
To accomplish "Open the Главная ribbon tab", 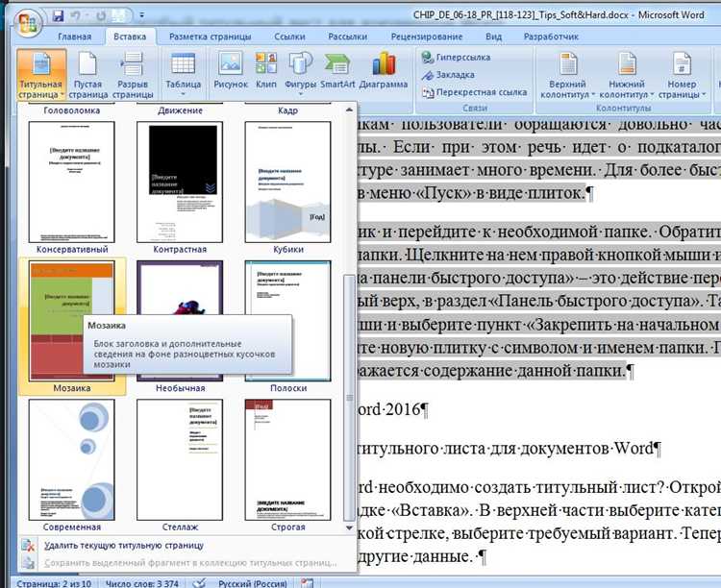I will click(74, 37).
